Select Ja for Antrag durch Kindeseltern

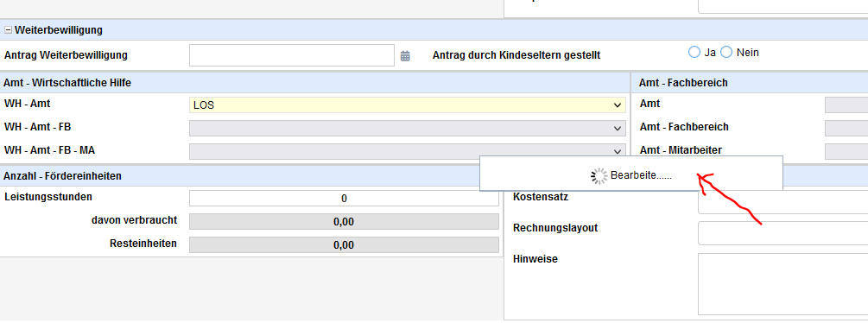click(694, 52)
